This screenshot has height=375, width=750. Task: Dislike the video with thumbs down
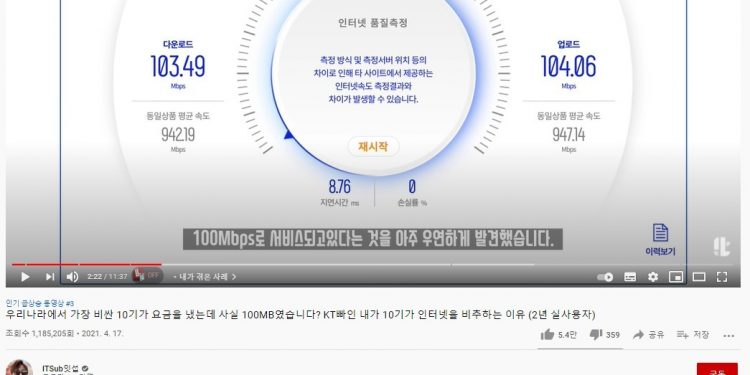pos(596,335)
